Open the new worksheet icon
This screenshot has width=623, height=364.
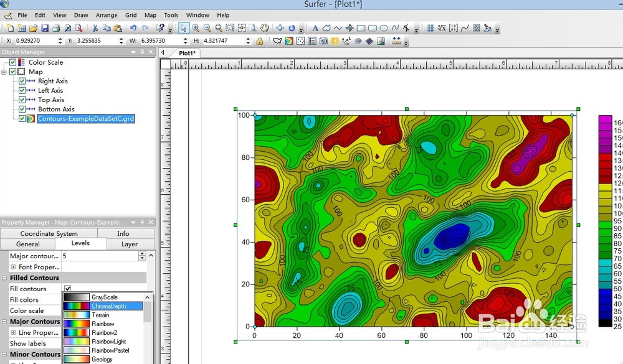coord(22,28)
